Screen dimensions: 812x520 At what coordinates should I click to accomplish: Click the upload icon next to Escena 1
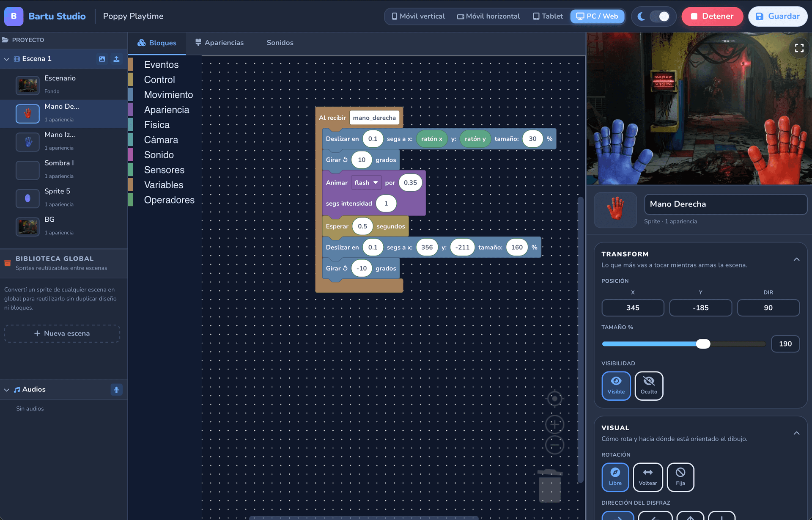pyautogui.click(x=116, y=59)
